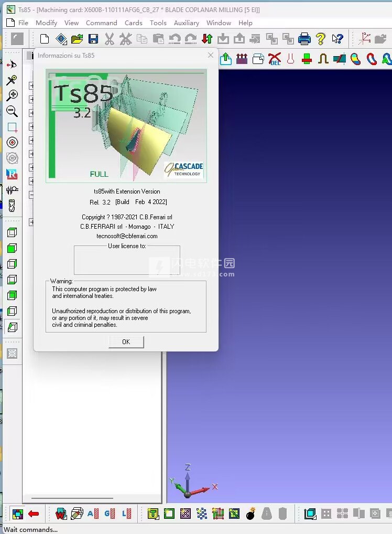392x534 pixels.
Task: Click the black bomb icon
Action: click(251, 514)
